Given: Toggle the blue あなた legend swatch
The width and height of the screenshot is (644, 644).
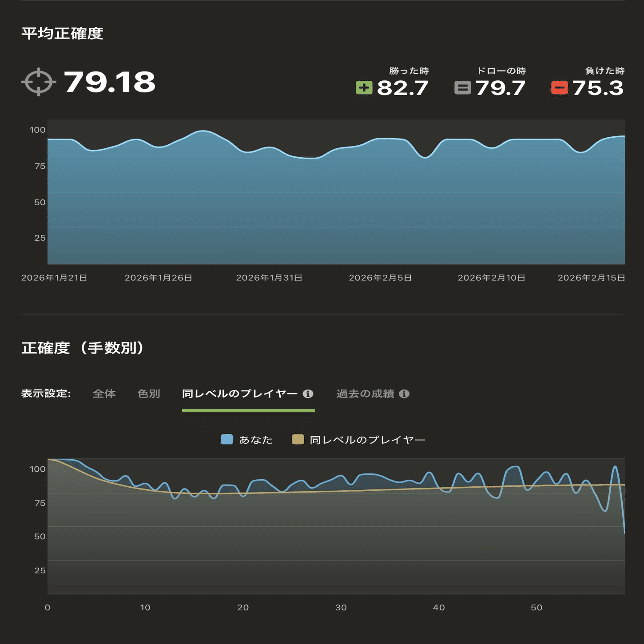Looking at the screenshot, I should coord(227,440).
